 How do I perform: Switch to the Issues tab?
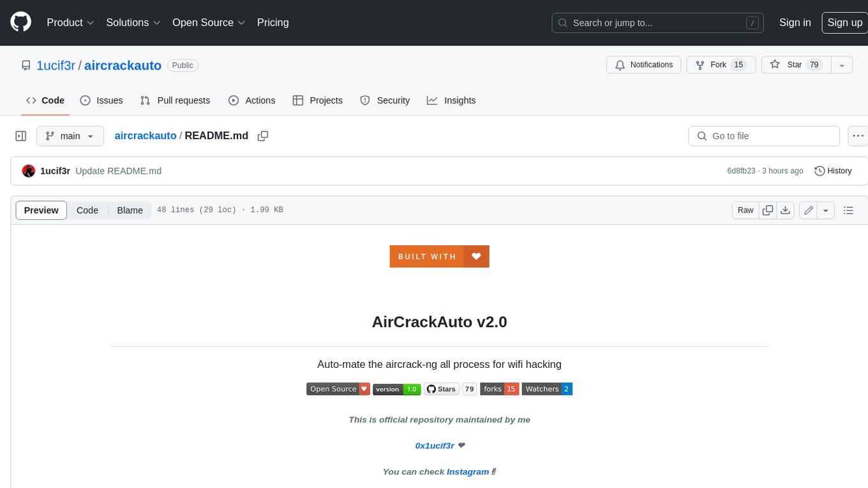[101, 100]
